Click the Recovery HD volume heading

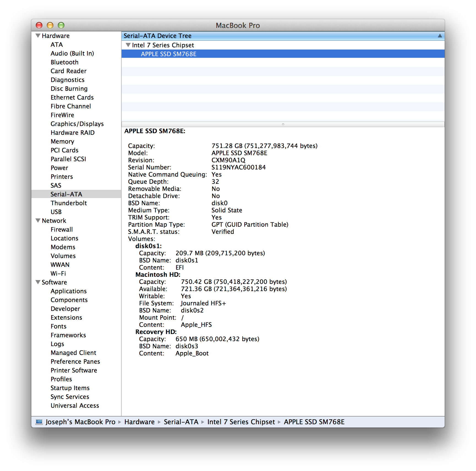click(156, 332)
